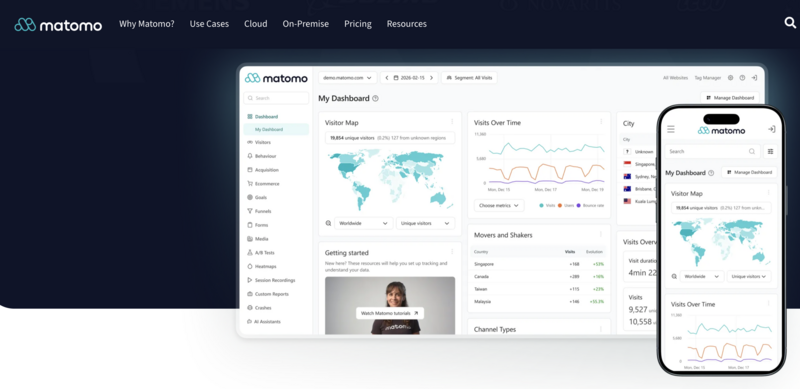Open the 'Pricing' navigation item
Screen dimensions: 800x389
pos(358,23)
